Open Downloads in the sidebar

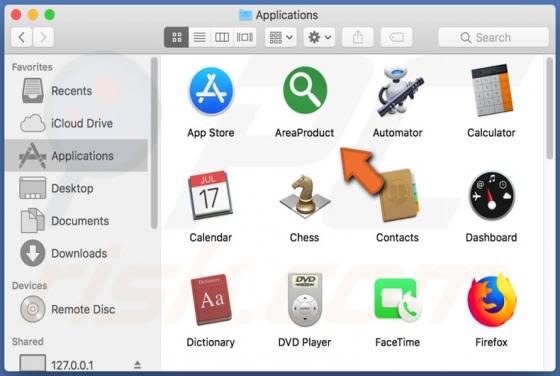[x=76, y=253]
